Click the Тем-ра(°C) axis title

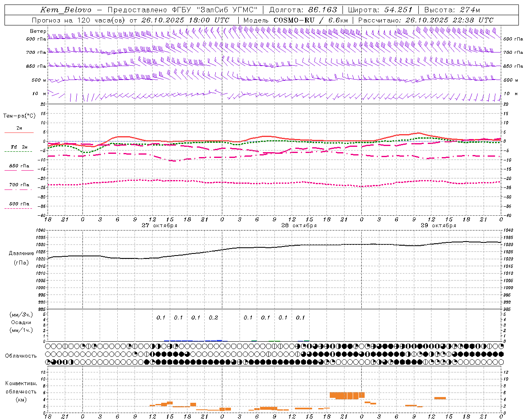point(19,116)
